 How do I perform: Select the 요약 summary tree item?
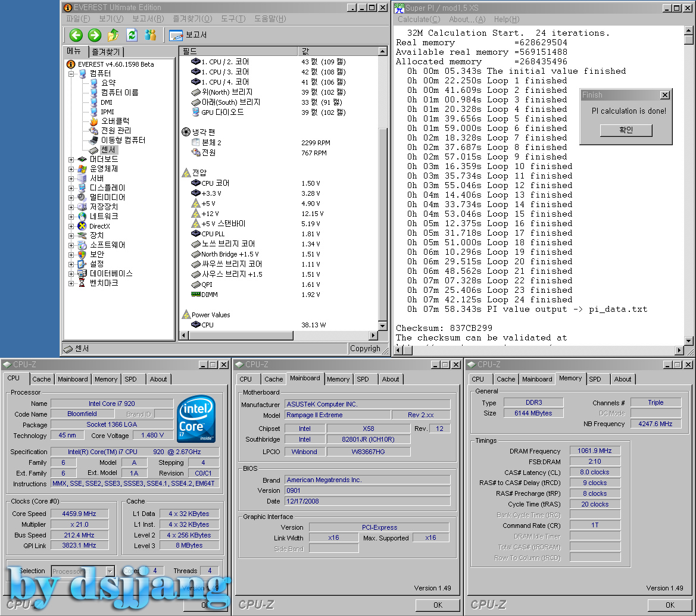(x=108, y=83)
